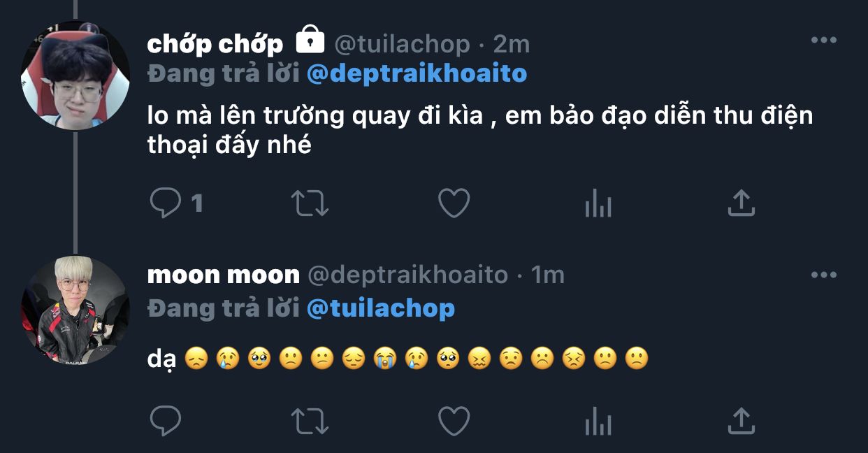
Task: Open more options on chớp chớp's tweet
Action: pos(824,41)
